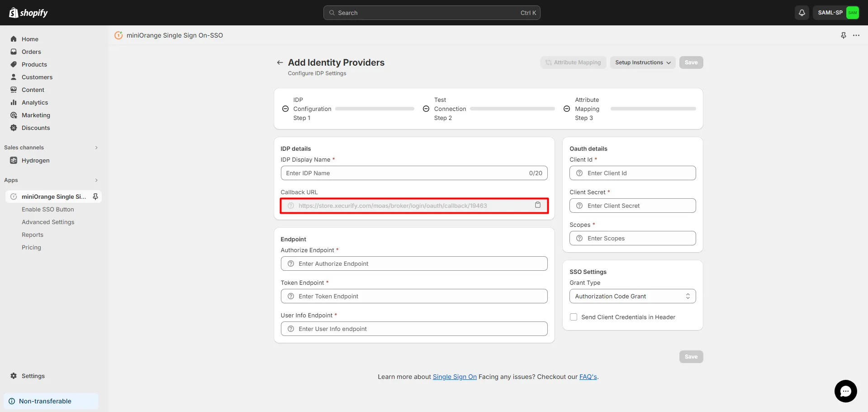Click the Attribute Mapping button

[573, 62]
